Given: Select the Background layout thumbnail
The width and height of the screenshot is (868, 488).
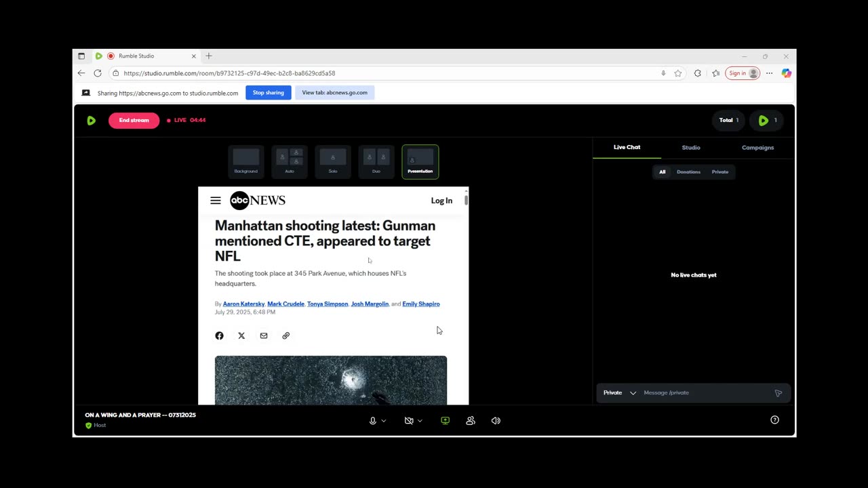Looking at the screenshot, I should pos(246,161).
